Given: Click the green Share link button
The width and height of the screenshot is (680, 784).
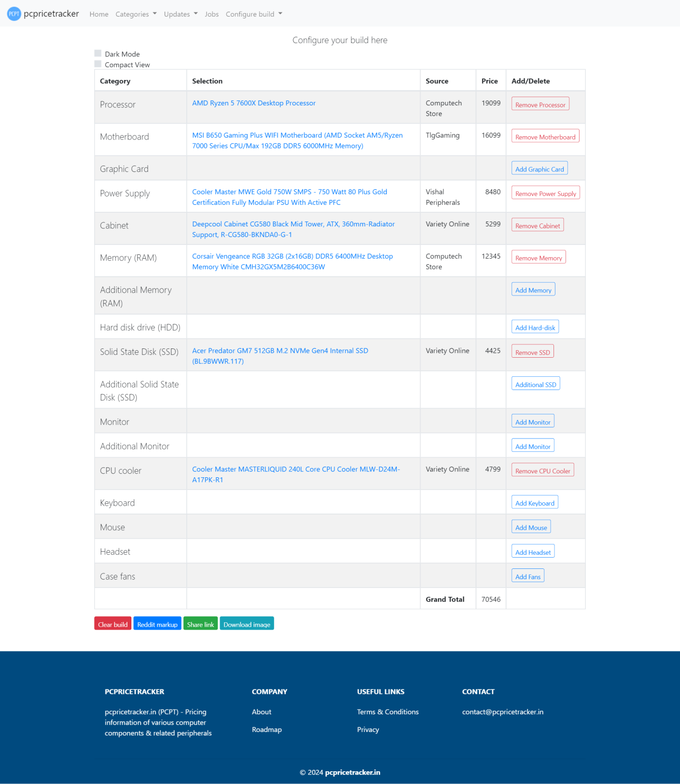Looking at the screenshot, I should (x=201, y=624).
